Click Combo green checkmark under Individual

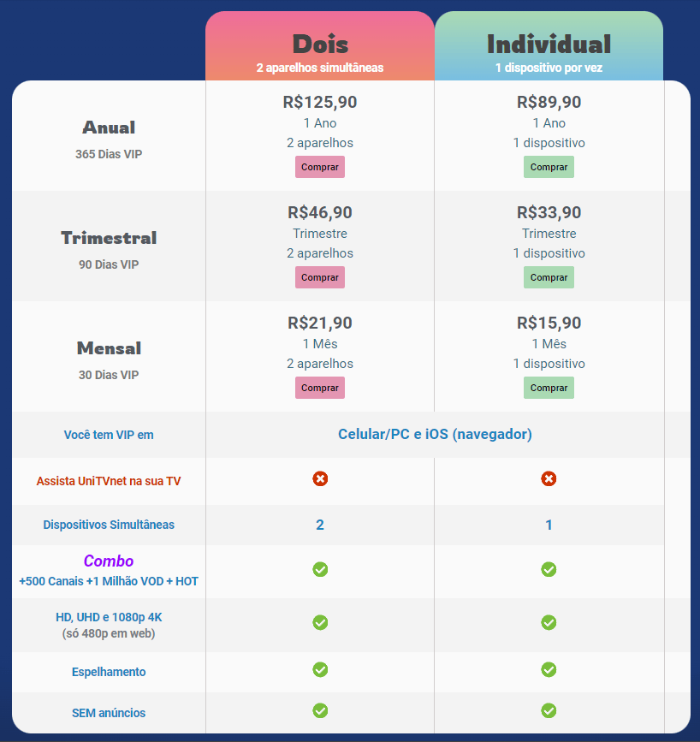pos(549,569)
